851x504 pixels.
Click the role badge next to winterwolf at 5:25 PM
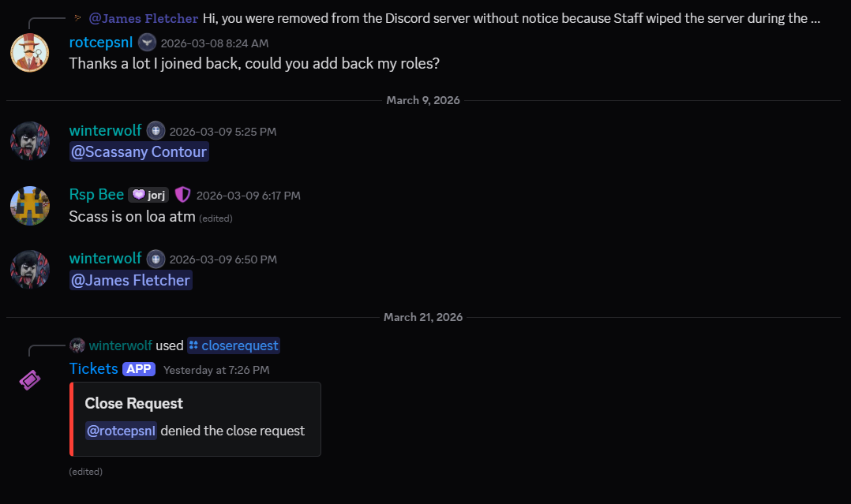(156, 131)
